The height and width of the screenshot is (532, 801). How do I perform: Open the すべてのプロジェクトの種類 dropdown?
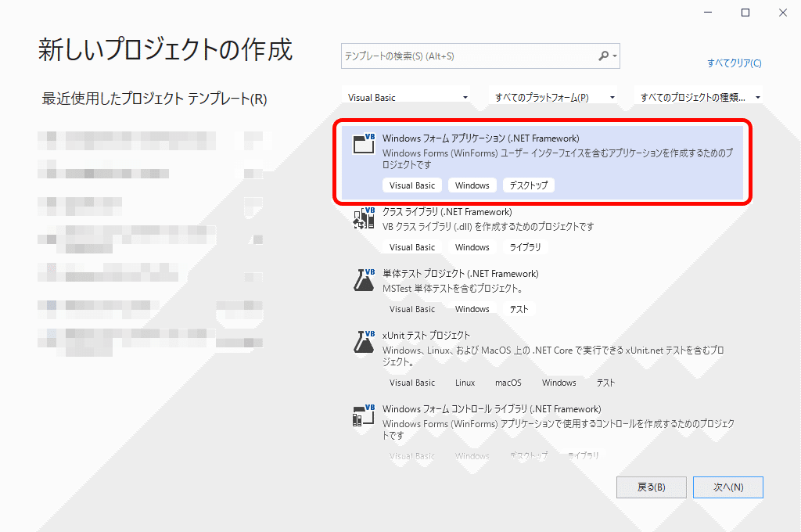tap(699, 97)
